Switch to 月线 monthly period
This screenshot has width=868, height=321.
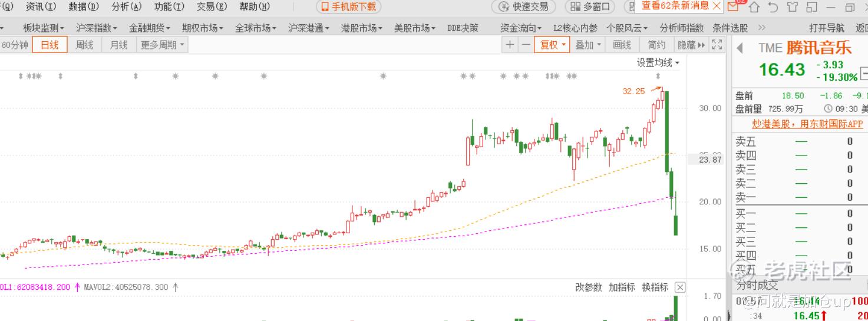(118, 45)
